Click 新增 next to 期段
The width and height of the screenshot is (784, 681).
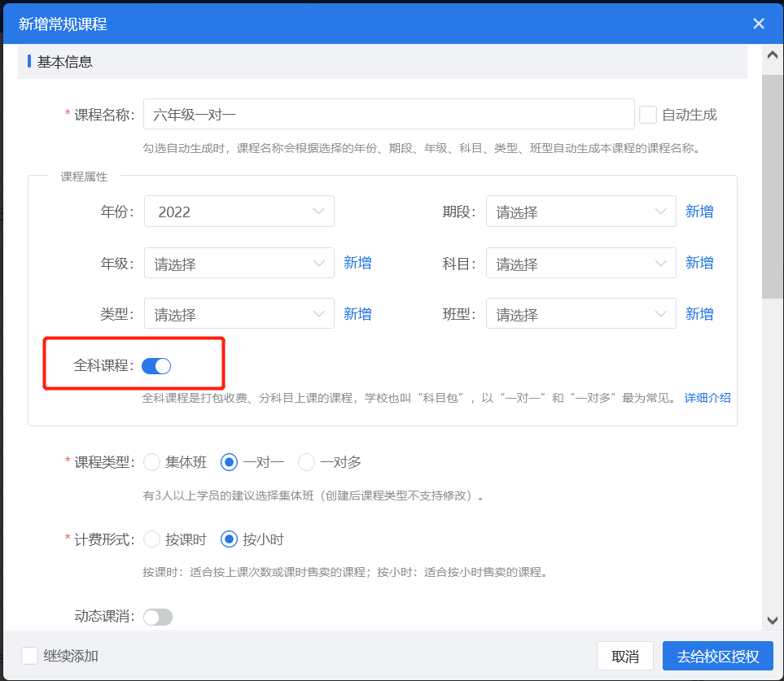pos(699,211)
